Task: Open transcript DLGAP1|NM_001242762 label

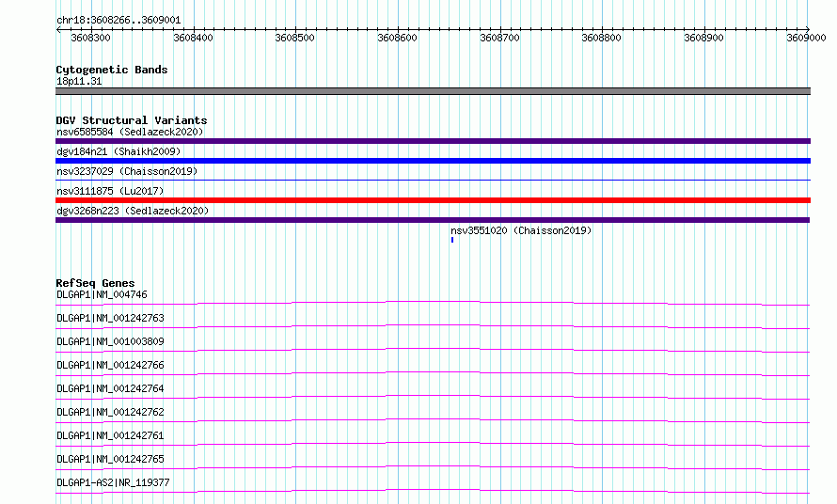Action: tap(110, 412)
